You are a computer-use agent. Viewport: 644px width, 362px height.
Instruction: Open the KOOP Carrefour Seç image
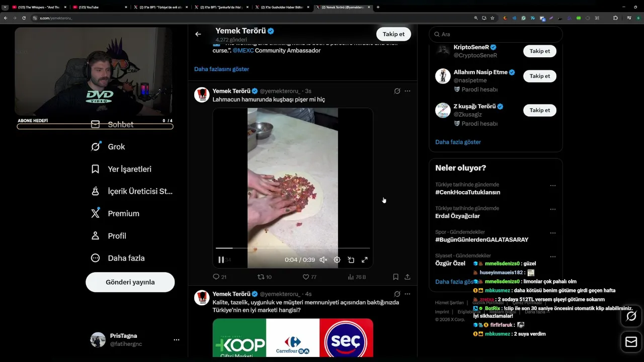293,338
